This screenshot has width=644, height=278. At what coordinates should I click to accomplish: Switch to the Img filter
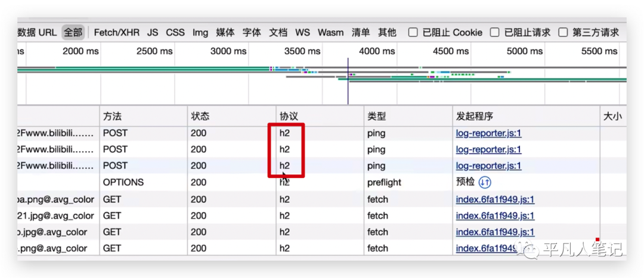(200, 33)
